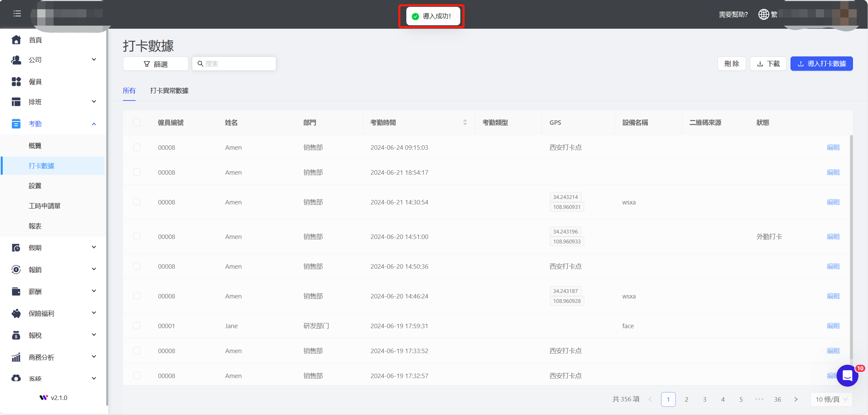Open the 工時申請單 submenu item
This screenshot has height=415, width=868.
coord(44,206)
